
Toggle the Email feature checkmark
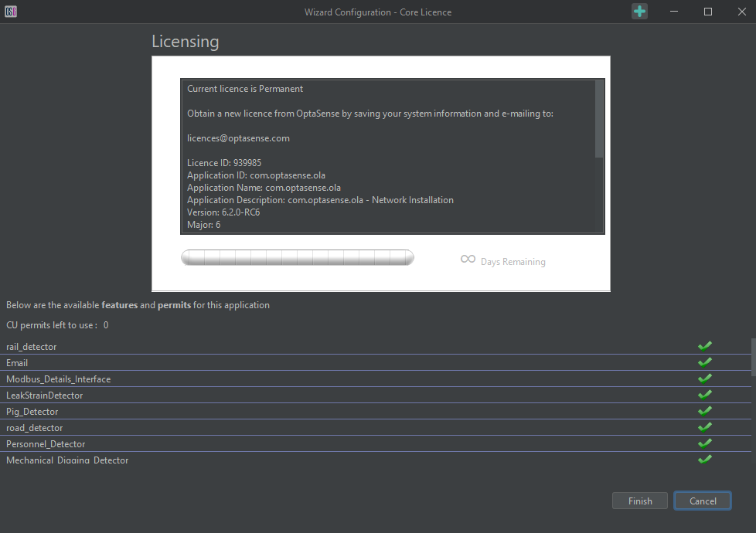point(704,362)
